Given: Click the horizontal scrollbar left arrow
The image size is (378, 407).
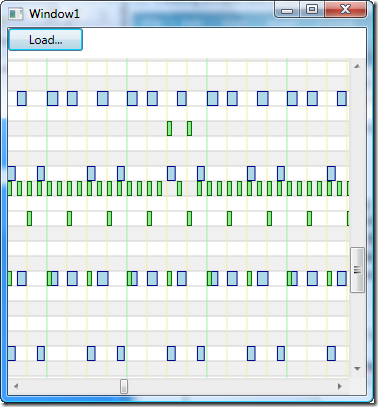Looking at the screenshot, I should pyautogui.click(x=16, y=386).
